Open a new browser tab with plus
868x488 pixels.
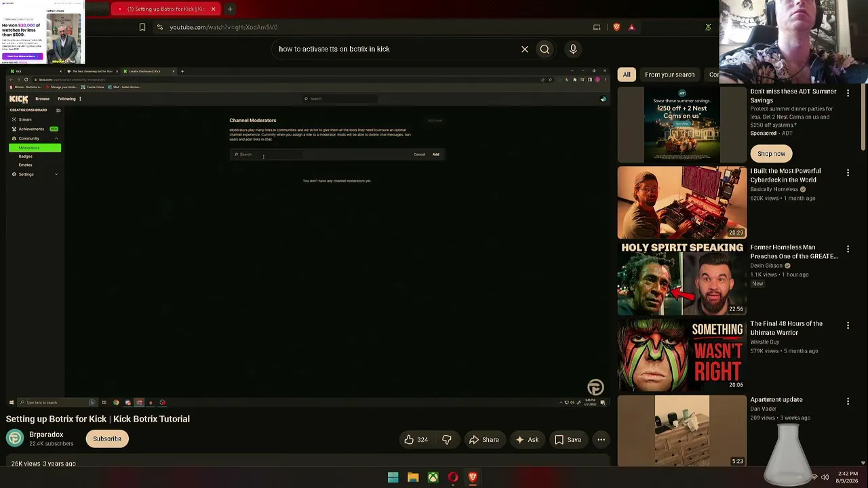[x=230, y=9]
